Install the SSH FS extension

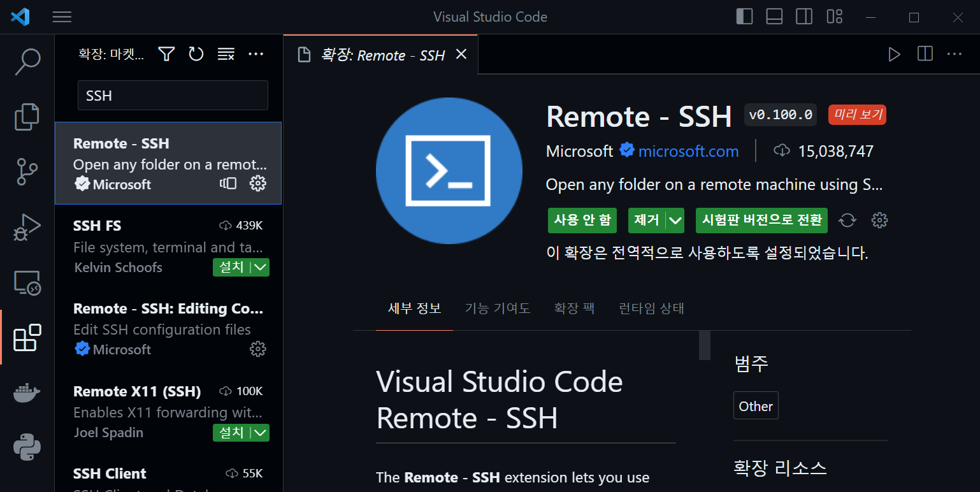tap(231, 267)
